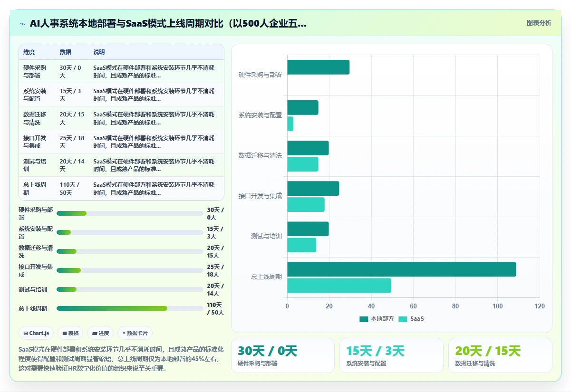Click progress value 20天 / 15天 beside bar
Viewport: 571px width, 392px height.
[x=215, y=251]
